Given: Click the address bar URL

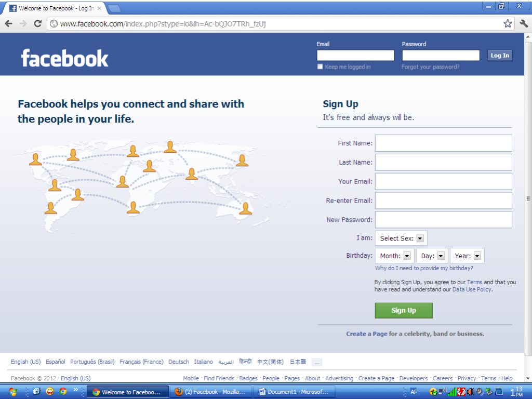Looking at the screenshot, I should (163, 24).
